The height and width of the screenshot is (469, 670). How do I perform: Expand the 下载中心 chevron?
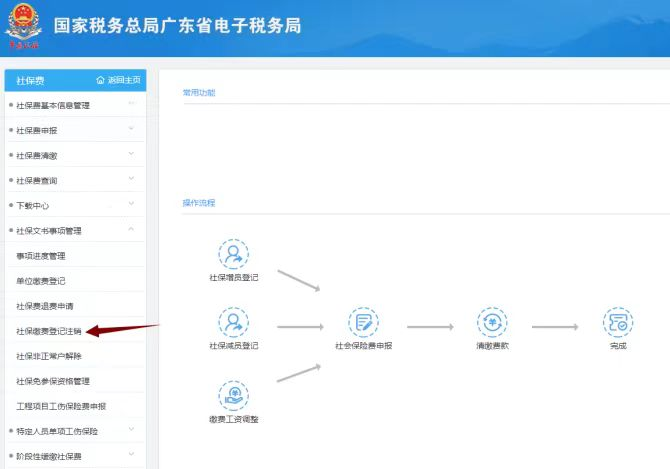pos(131,204)
